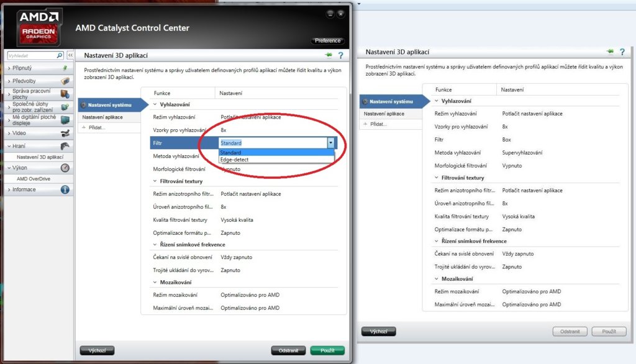Viewport: 636px width, 364px height.
Task: Click the Společné úlohy display icon
Action: [65, 107]
